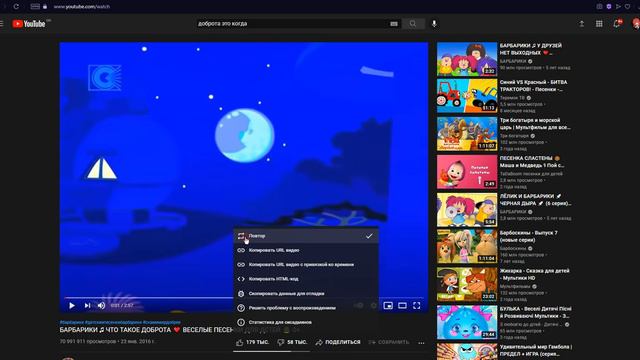640x360 pixels.
Task: Click the video title БАРБАРИКИ ЧТО ТАКОЕ ДОБРОТА
Action: [147, 330]
